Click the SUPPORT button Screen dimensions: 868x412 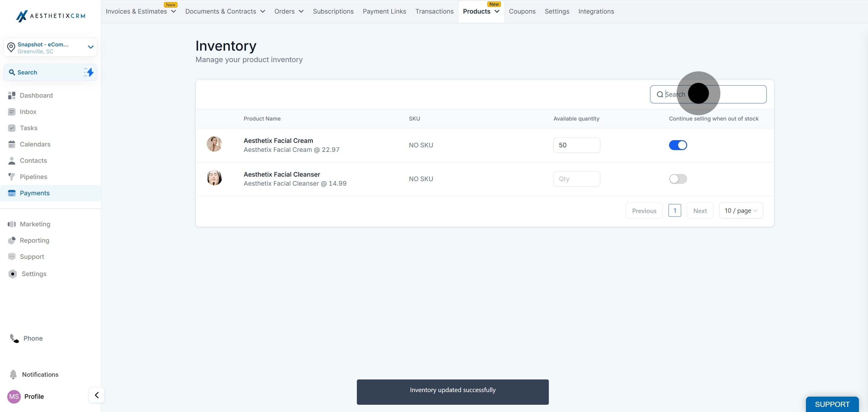tap(832, 404)
